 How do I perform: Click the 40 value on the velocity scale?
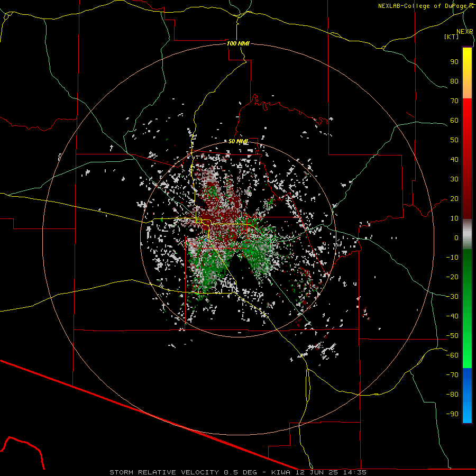[454, 160]
